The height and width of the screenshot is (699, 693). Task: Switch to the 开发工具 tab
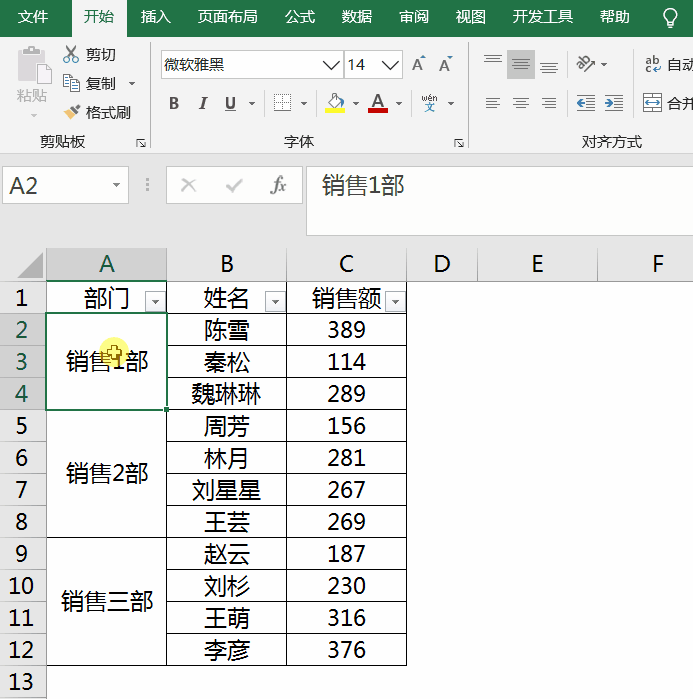tap(542, 17)
